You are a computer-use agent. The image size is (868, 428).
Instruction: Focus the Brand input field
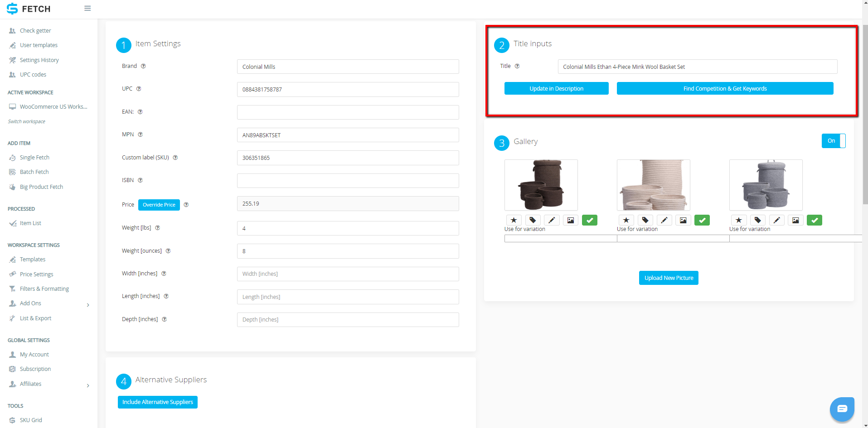click(348, 67)
